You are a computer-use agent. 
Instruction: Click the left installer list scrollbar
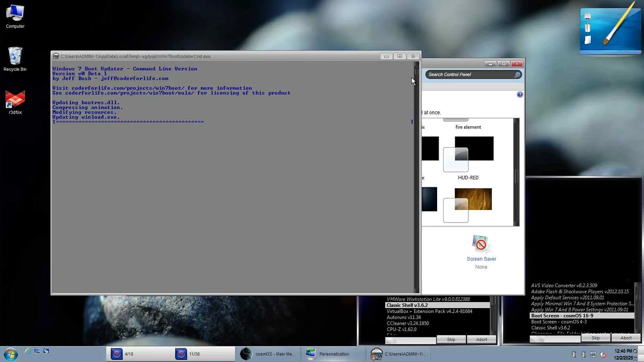[493, 315]
